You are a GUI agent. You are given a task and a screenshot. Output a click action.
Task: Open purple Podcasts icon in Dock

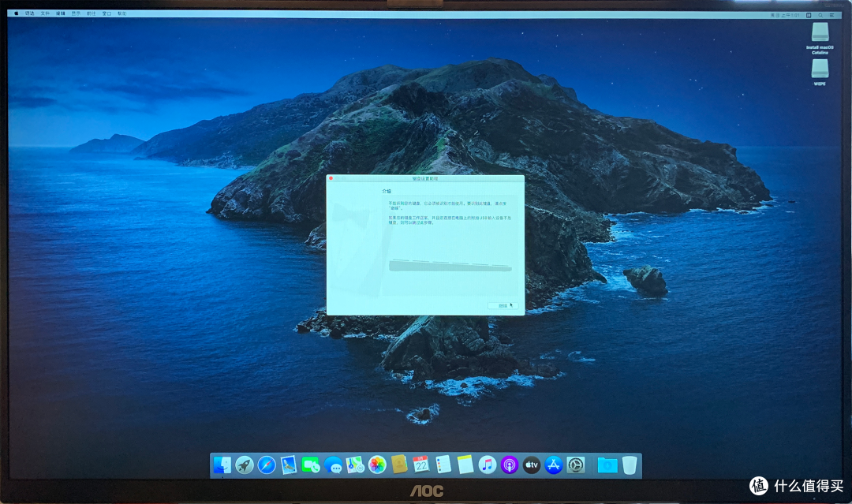509,465
